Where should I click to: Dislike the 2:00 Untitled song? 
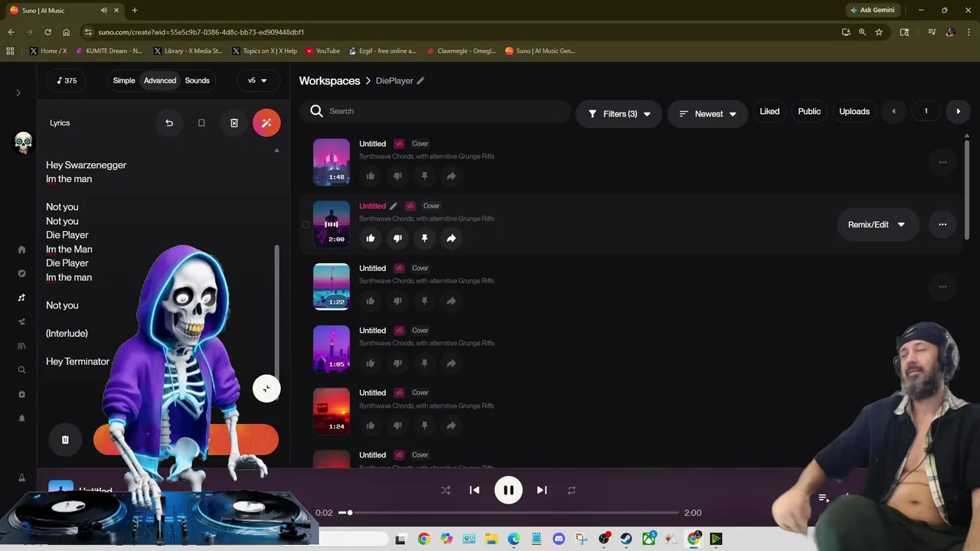(397, 238)
